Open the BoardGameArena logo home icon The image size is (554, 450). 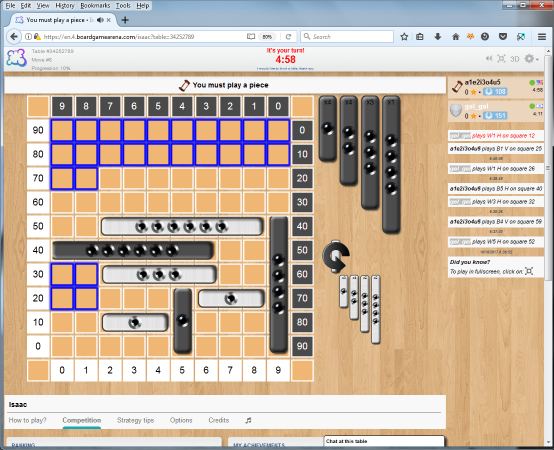tap(16, 58)
